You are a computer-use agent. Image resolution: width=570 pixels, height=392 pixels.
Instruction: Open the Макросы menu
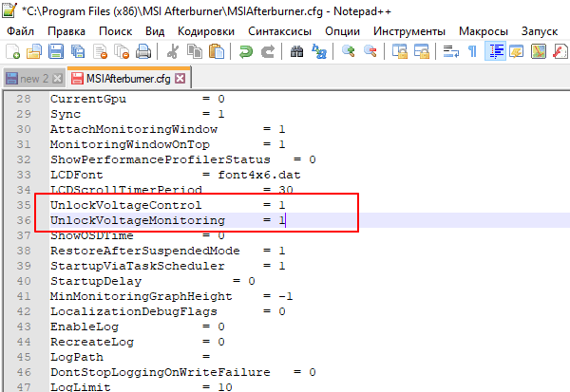coord(484,31)
